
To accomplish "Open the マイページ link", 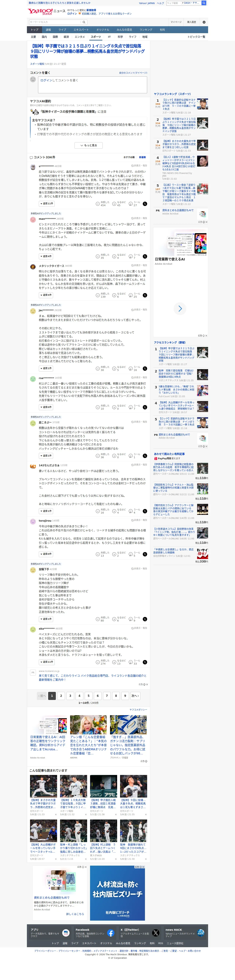I will [176, 22].
